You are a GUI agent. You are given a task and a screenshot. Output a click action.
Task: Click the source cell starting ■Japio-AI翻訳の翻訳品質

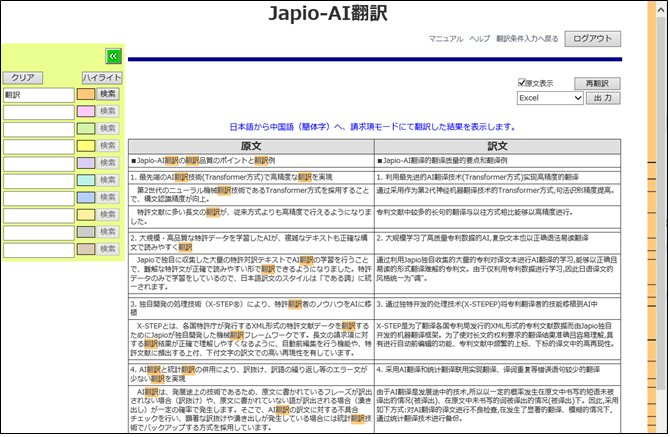pyautogui.click(x=251, y=161)
